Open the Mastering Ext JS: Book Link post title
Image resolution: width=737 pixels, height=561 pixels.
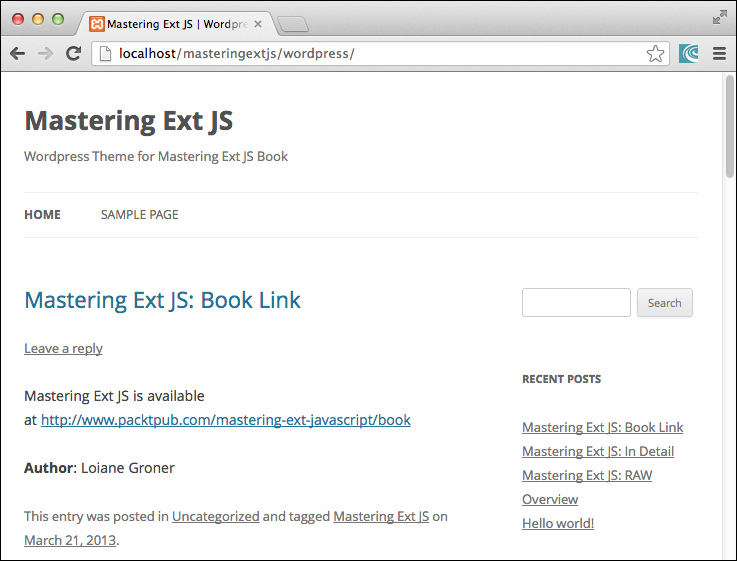(163, 300)
